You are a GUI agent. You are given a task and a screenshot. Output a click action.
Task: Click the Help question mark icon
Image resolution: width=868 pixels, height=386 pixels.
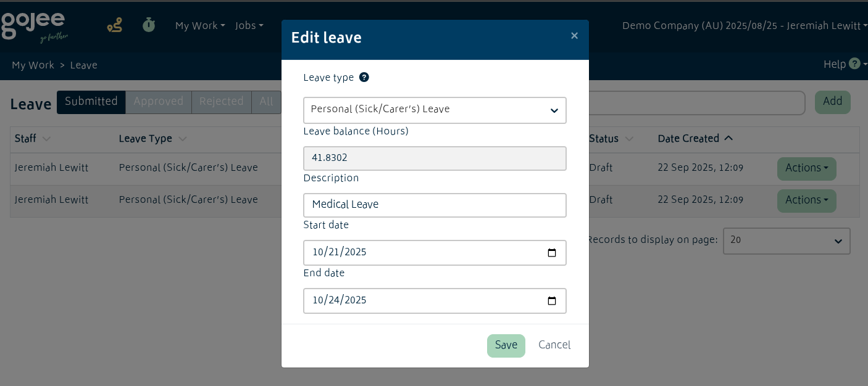coord(854,64)
